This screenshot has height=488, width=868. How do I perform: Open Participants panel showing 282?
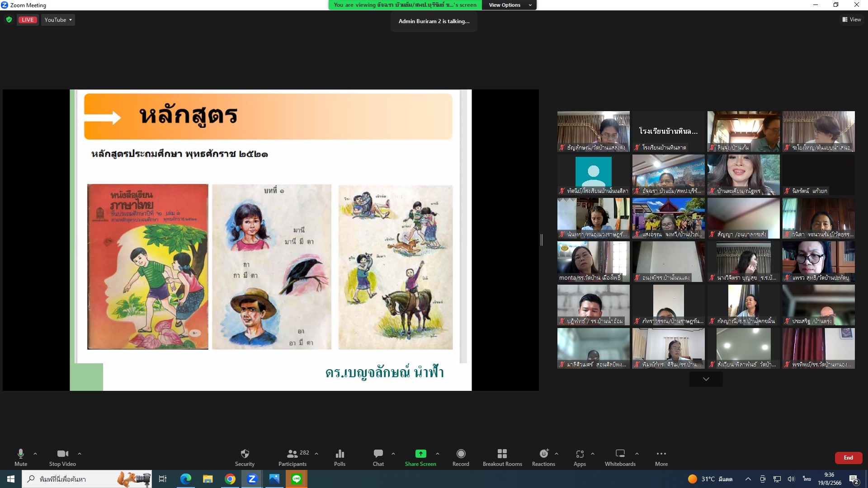[x=293, y=457]
